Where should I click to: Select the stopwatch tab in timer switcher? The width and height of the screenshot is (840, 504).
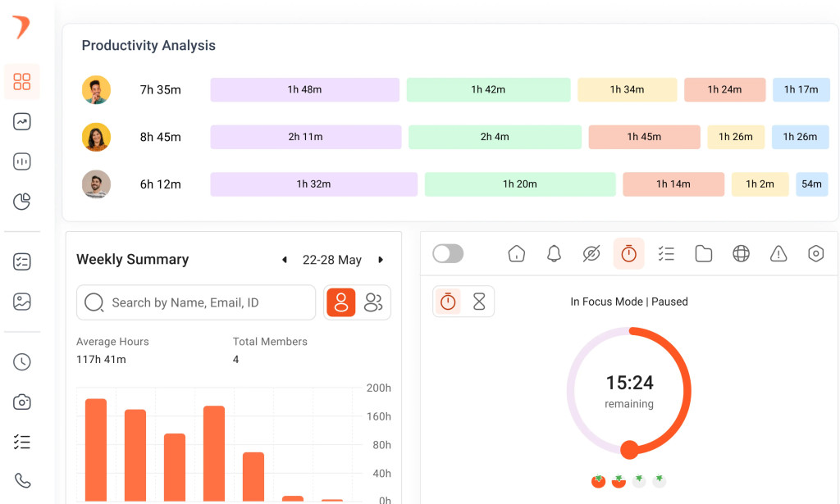pos(448,302)
